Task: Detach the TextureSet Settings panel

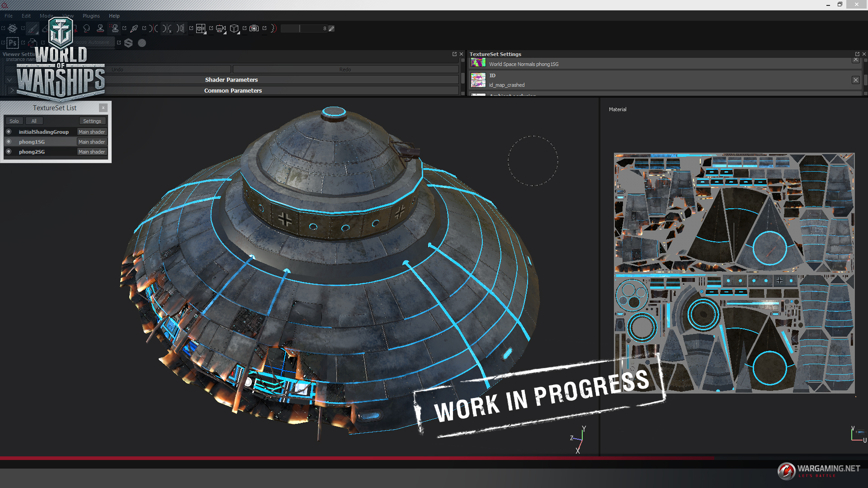Action: click(x=857, y=54)
